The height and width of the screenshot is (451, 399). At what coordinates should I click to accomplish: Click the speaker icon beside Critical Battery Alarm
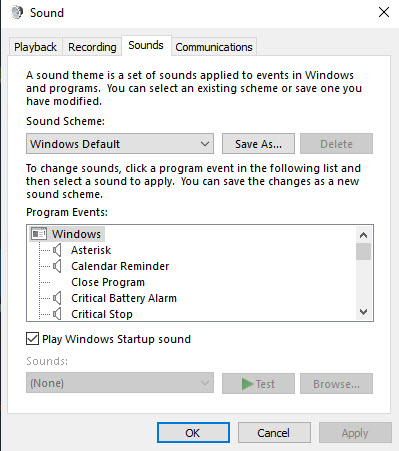pos(57,298)
